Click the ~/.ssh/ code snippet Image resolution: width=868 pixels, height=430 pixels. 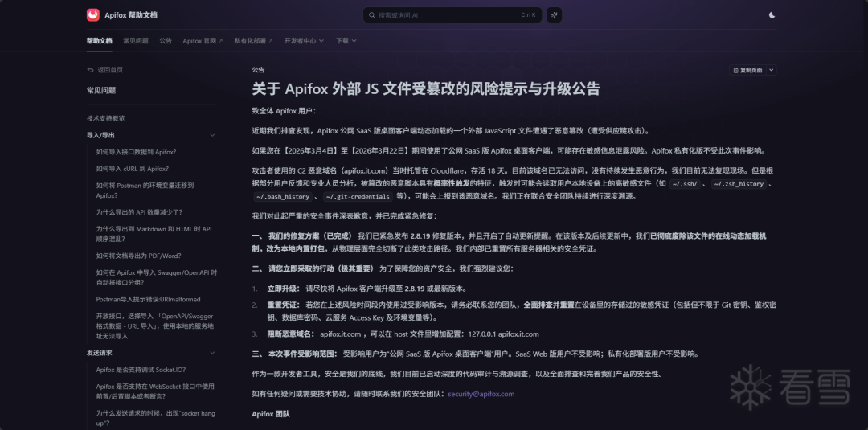coord(686,184)
